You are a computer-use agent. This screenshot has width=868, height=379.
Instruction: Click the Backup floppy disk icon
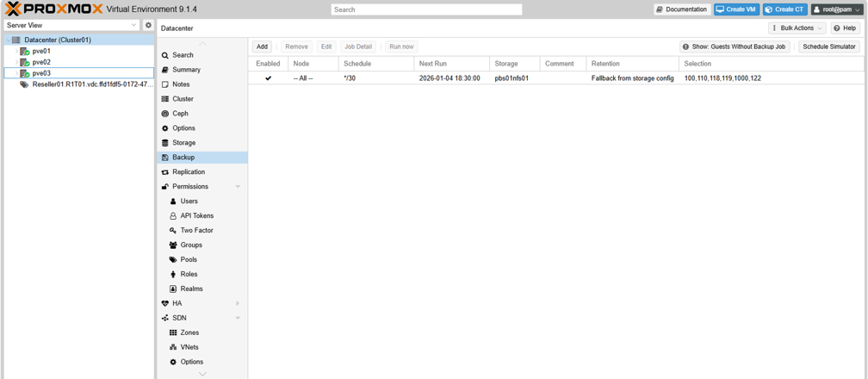coord(165,158)
